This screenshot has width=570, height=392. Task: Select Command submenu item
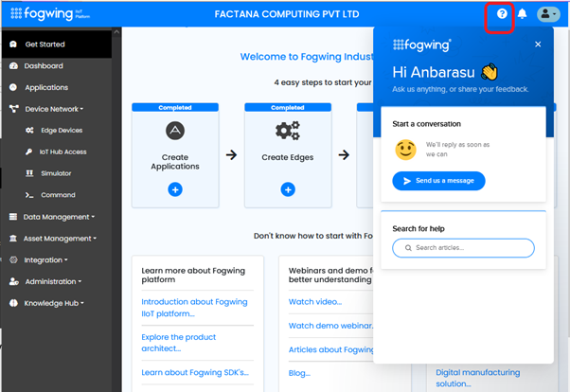57,195
